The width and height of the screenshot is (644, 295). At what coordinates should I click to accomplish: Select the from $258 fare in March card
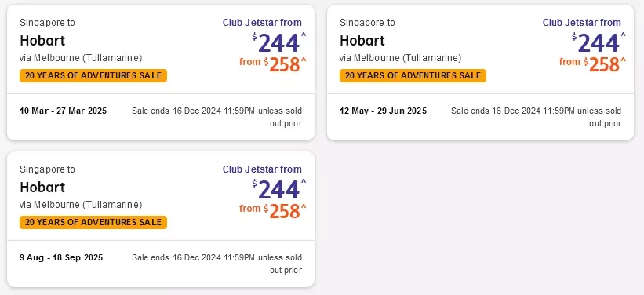pos(273,64)
